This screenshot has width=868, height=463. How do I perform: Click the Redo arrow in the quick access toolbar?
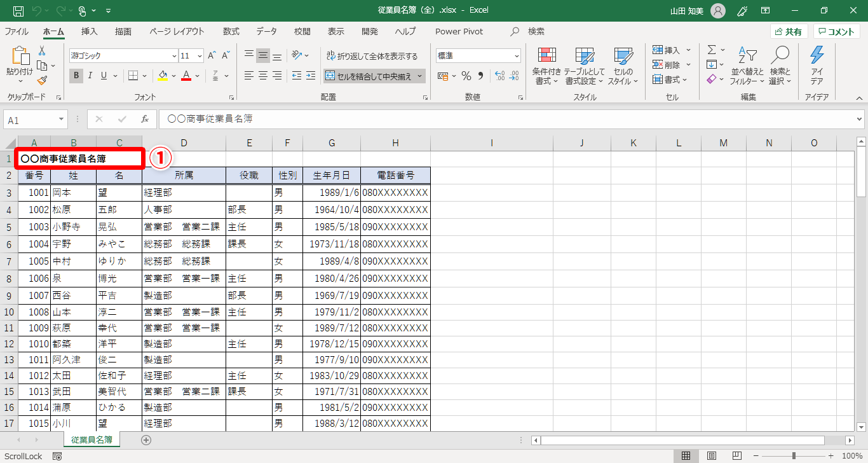[60, 11]
